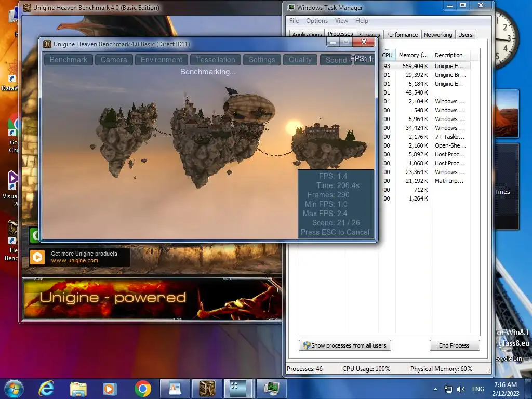Screen dimensions: 532x399
Task: Select the Open-She... process row
Action: (x=424, y=145)
